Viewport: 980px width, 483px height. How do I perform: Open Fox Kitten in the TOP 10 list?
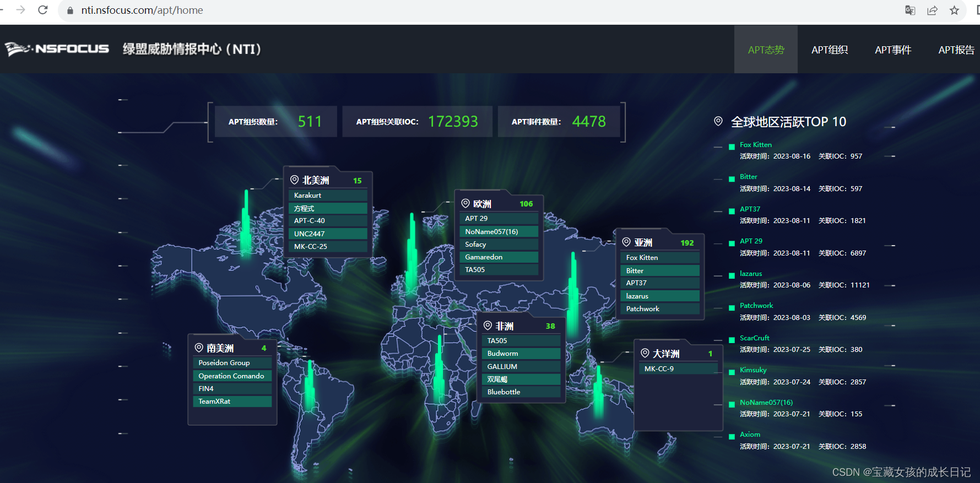(756, 145)
